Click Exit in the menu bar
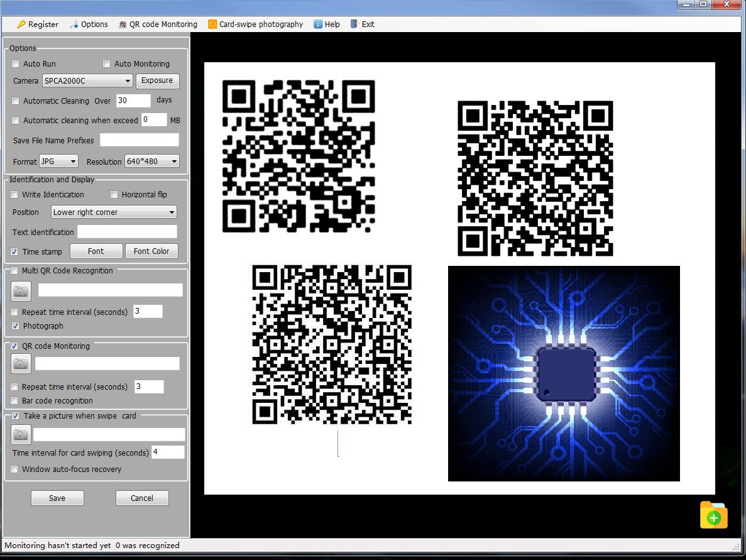746x560 pixels. tap(363, 24)
